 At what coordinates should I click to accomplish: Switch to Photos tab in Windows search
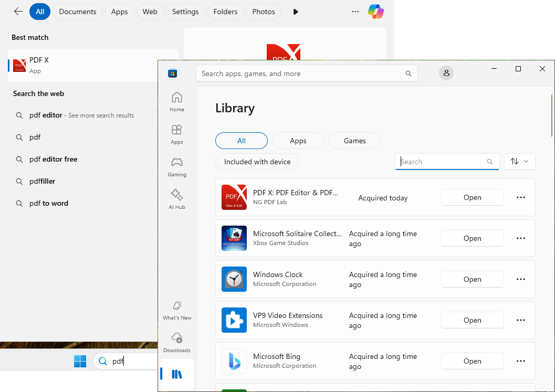point(264,12)
